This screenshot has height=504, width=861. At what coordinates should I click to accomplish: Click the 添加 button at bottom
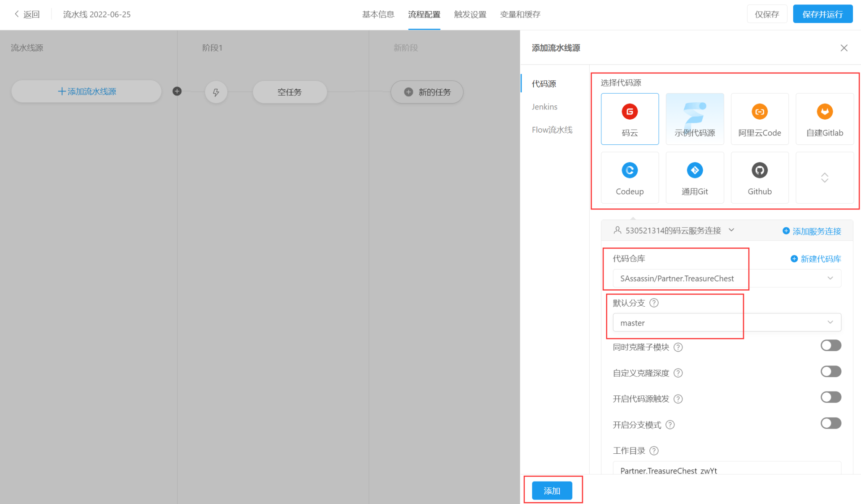552,491
